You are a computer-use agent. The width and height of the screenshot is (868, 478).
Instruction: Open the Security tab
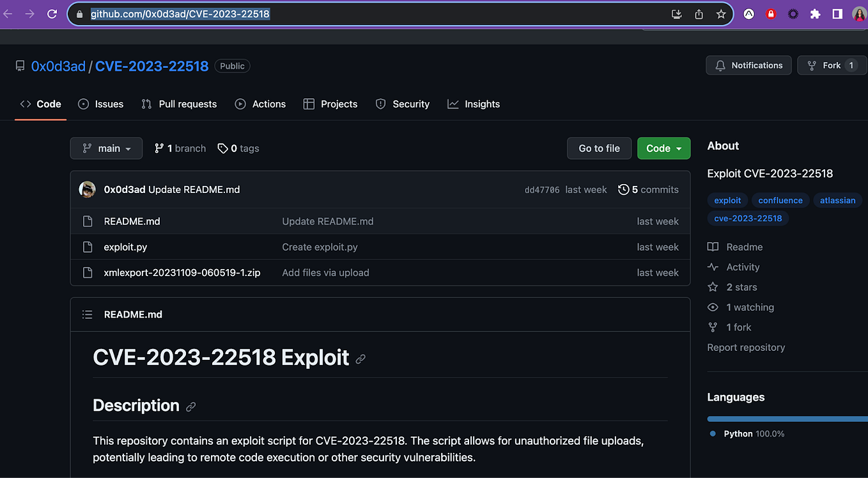pyautogui.click(x=402, y=104)
